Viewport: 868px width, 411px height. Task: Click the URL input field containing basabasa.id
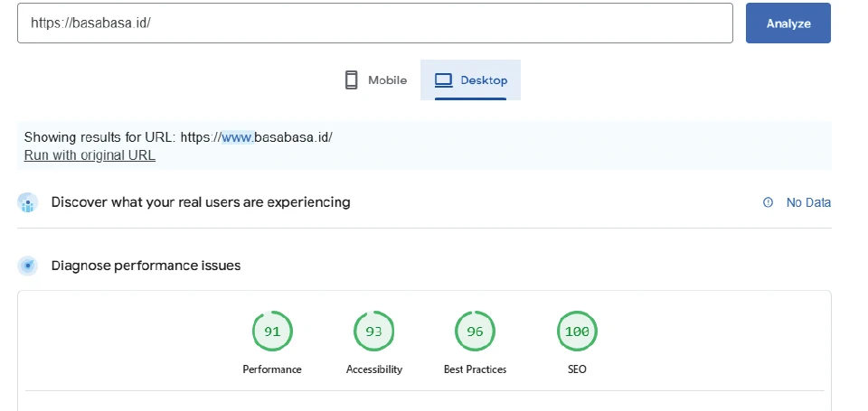point(374,23)
